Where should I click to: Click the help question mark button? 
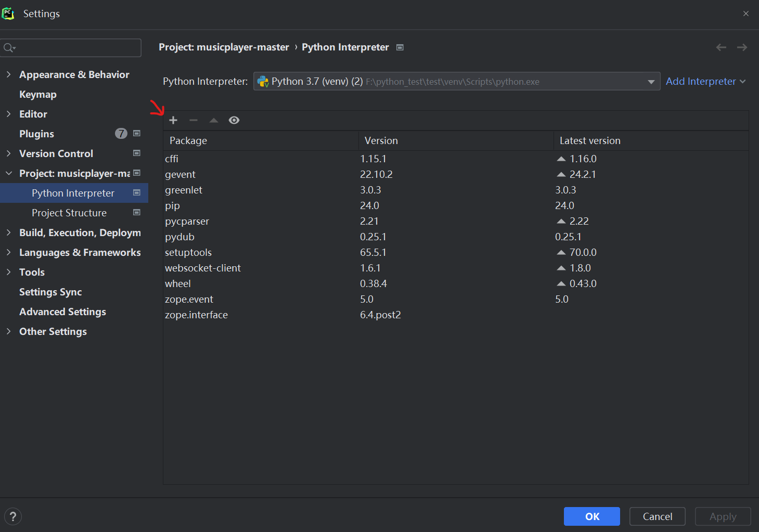tap(13, 516)
